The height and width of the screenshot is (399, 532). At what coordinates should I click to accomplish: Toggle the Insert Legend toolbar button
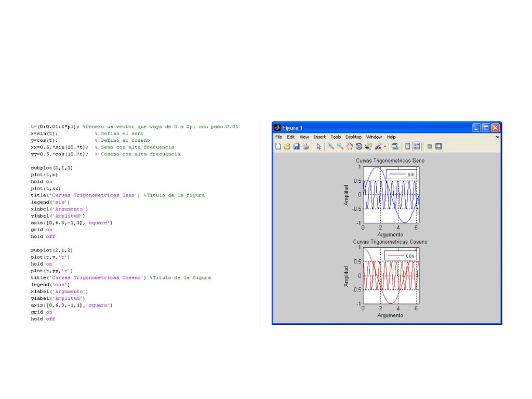tap(417, 146)
